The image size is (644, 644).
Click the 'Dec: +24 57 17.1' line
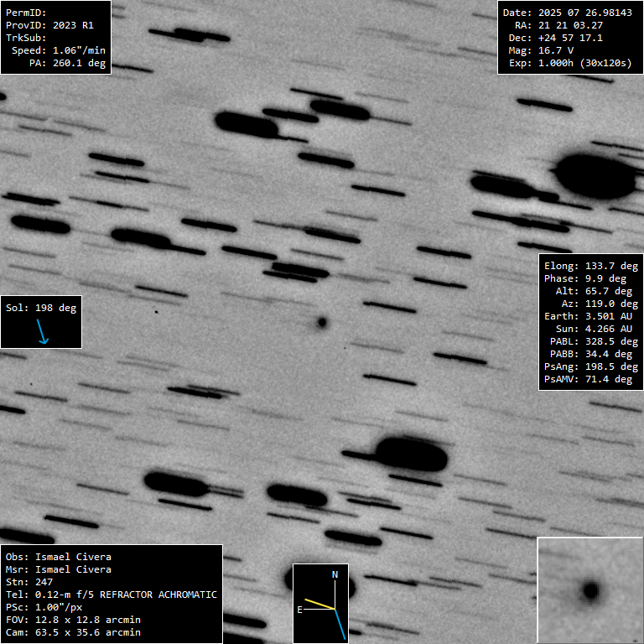pos(555,38)
